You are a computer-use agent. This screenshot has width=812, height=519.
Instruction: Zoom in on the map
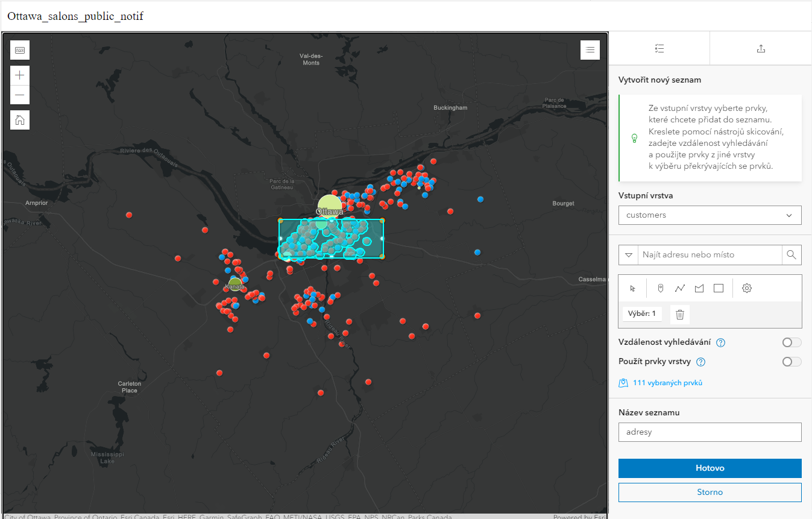click(x=20, y=75)
